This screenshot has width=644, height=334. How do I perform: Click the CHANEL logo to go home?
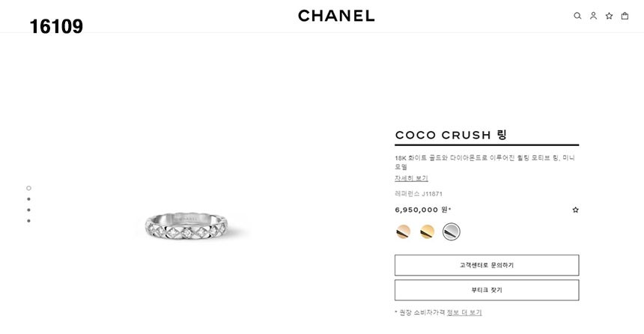336,16
